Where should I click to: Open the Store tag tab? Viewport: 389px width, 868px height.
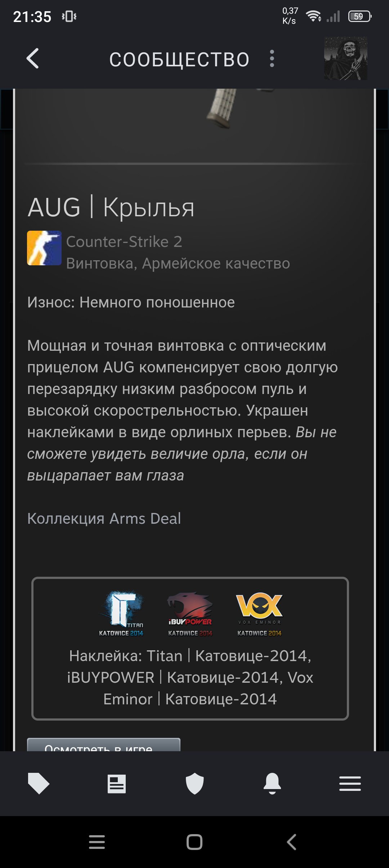39,784
